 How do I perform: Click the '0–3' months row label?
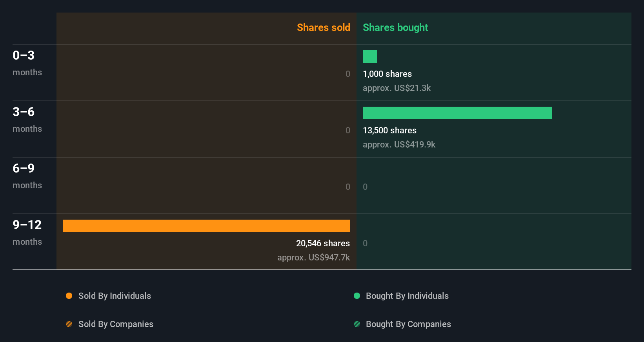coord(24,55)
